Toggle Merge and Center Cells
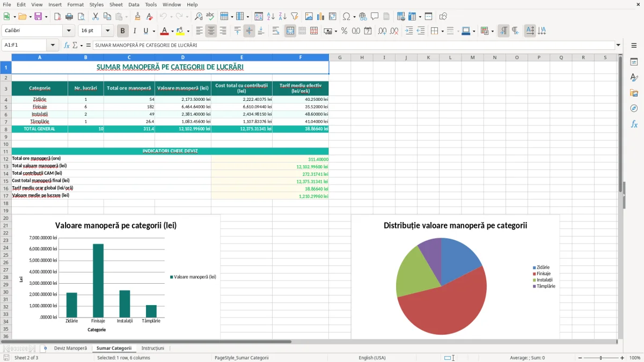644x362 pixels. tap(290, 31)
